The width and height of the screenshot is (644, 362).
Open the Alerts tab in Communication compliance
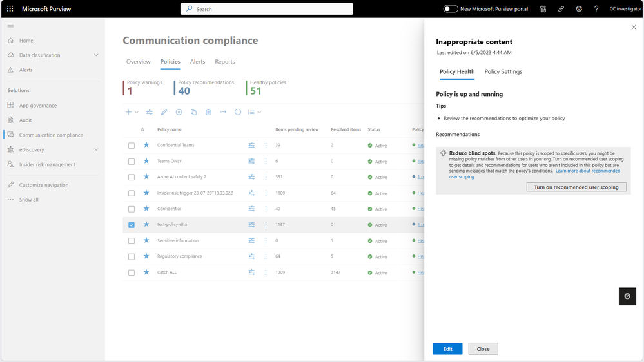point(197,62)
